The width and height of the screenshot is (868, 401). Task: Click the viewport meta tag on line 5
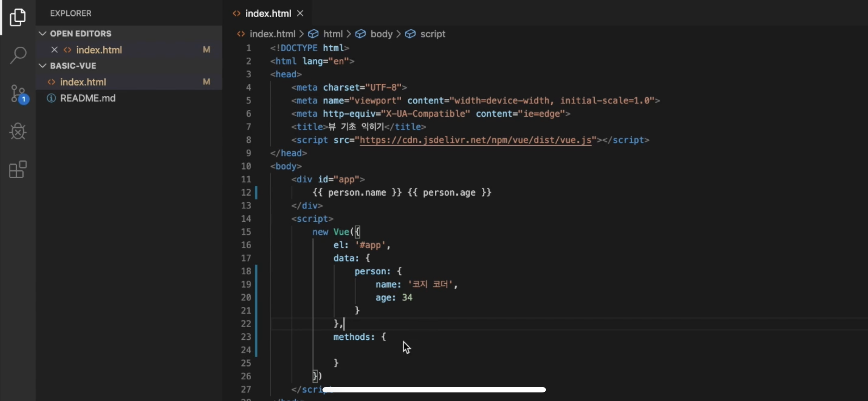click(x=475, y=101)
